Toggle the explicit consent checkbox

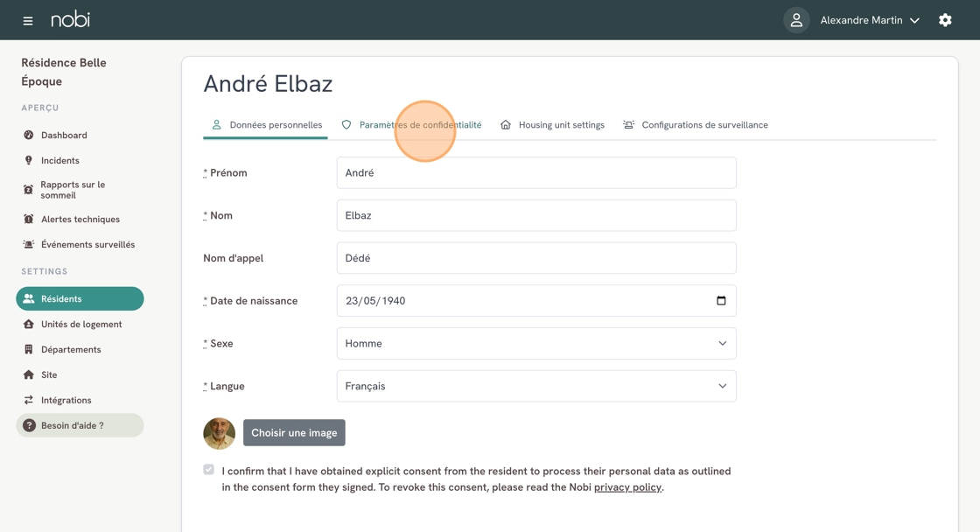208,470
